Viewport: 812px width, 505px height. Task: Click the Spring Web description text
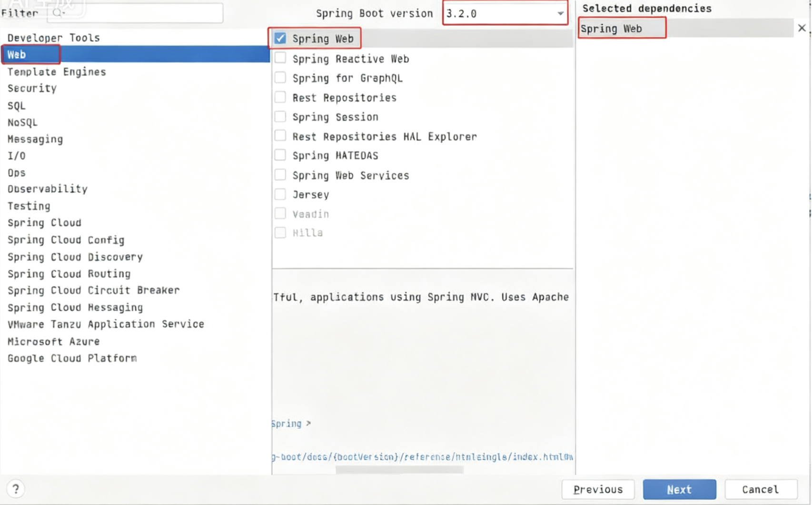[x=421, y=297]
